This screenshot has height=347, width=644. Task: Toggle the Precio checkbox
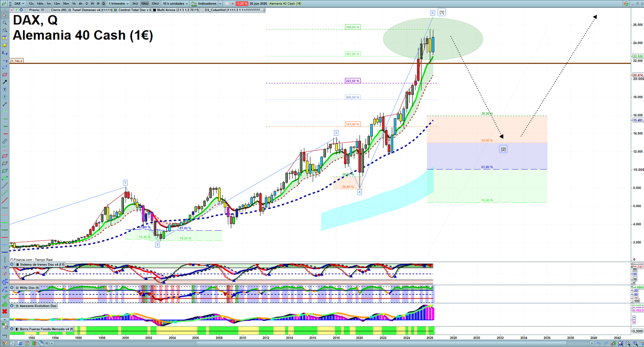(x=27, y=10)
